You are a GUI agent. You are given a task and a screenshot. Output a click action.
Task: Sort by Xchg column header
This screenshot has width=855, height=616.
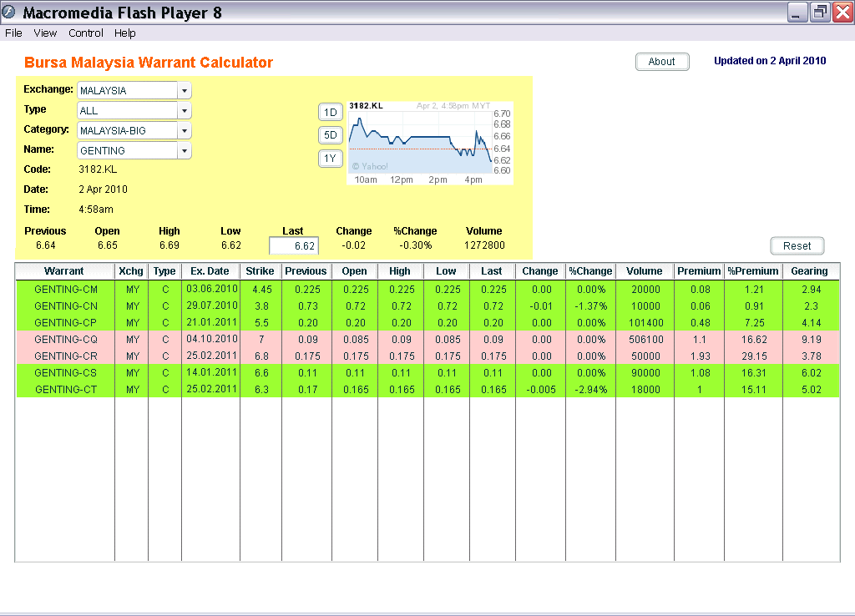click(x=131, y=271)
